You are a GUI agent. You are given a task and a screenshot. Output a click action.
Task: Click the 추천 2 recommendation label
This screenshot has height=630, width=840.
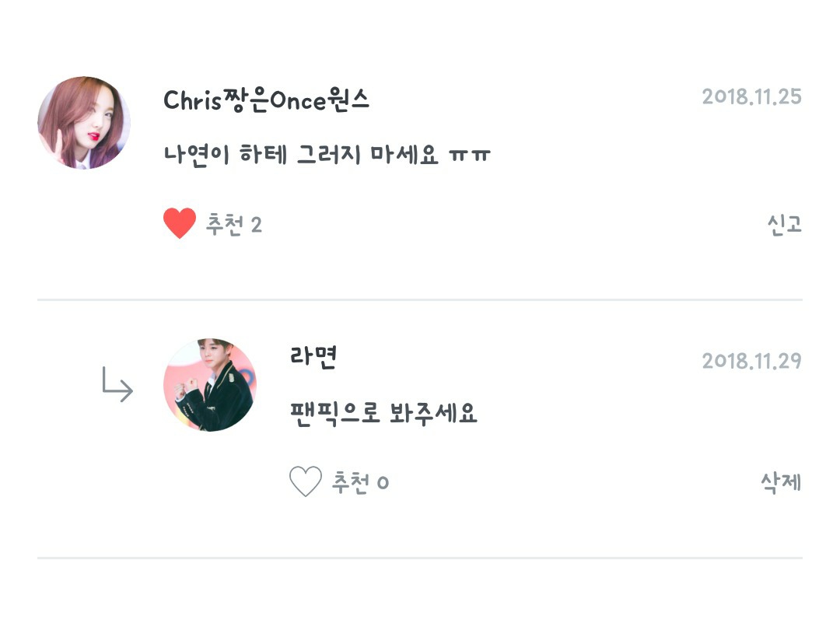tap(233, 226)
